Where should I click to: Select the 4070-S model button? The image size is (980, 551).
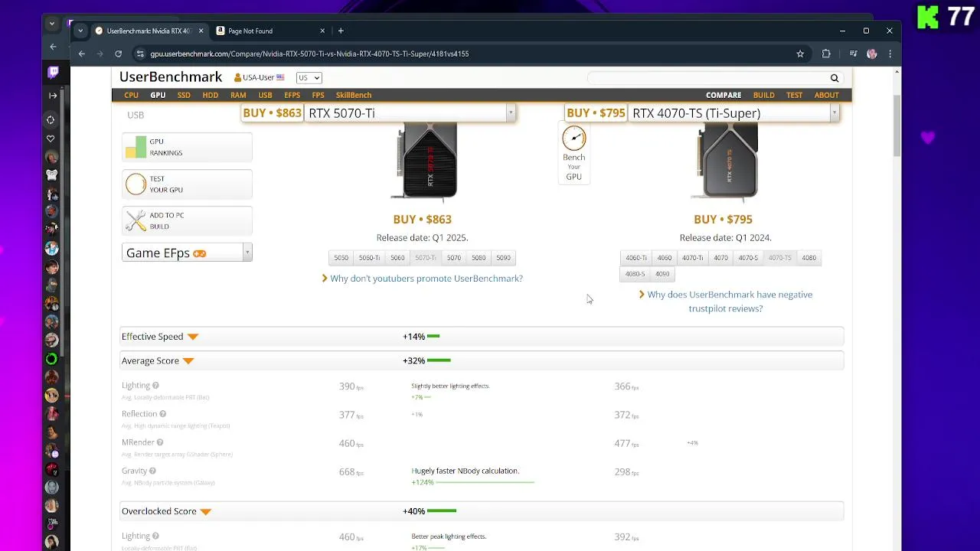[x=748, y=258]
